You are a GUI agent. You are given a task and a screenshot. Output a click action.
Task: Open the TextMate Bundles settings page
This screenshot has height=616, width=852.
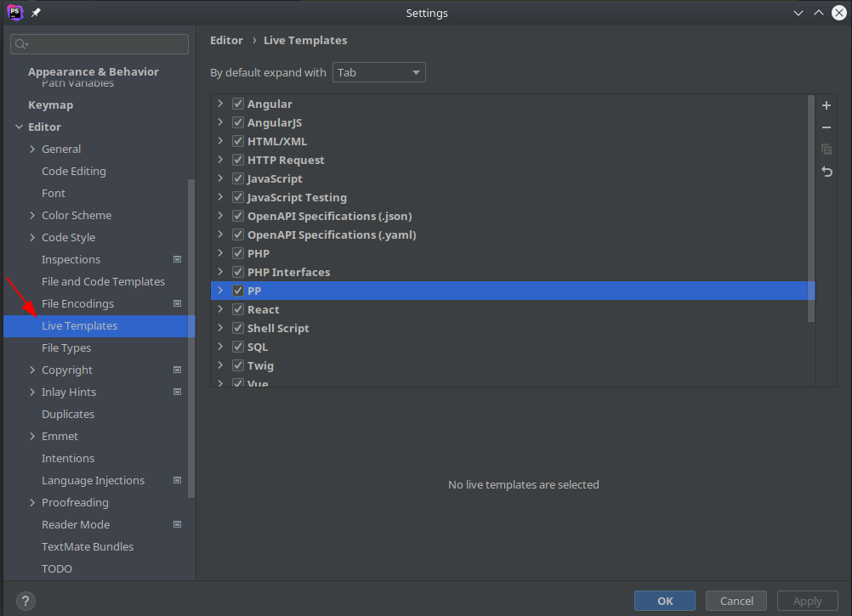[88, 546]
